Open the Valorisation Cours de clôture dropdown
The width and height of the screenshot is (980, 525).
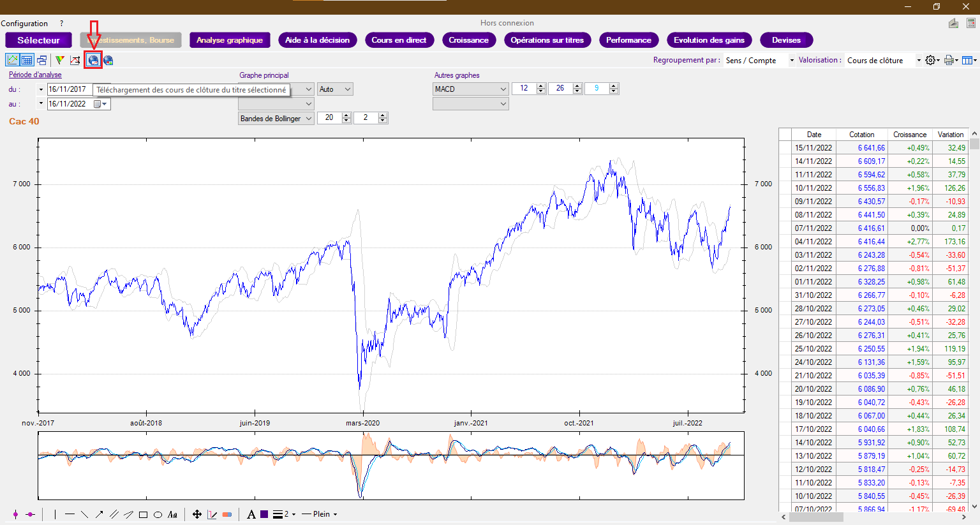(883, 61)
